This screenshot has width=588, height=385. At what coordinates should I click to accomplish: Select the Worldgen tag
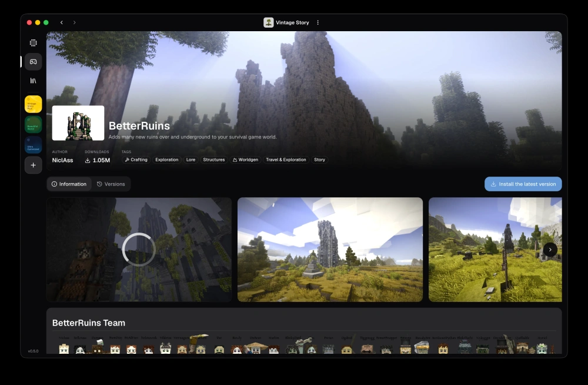245,160
